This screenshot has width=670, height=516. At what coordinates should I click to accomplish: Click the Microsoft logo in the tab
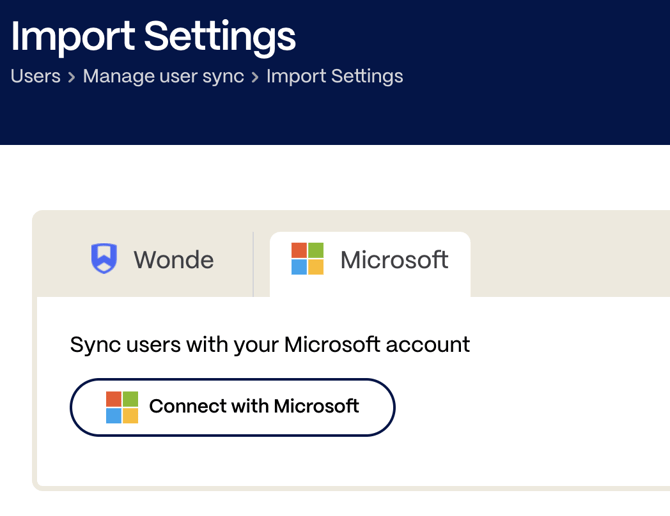307,258
